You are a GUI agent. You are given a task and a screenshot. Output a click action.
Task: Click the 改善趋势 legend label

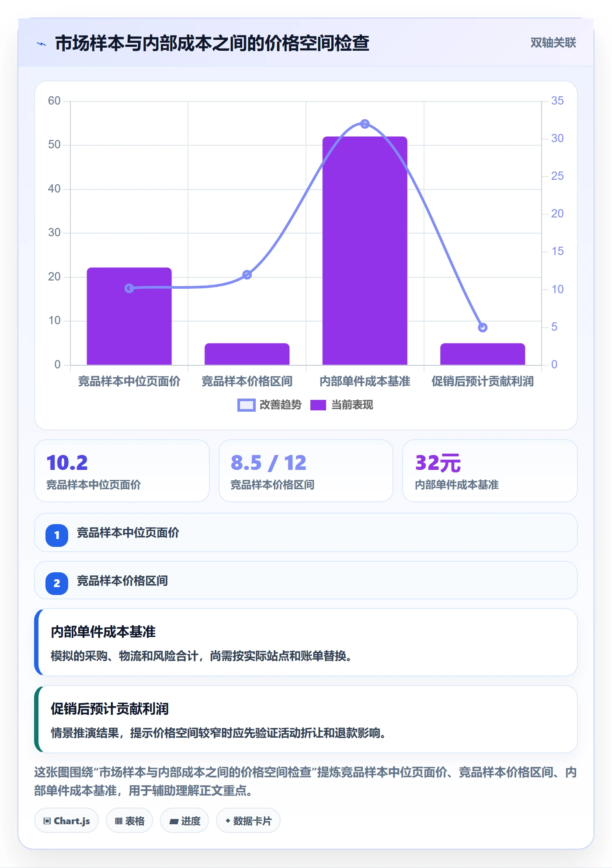[x=280, y=405]
